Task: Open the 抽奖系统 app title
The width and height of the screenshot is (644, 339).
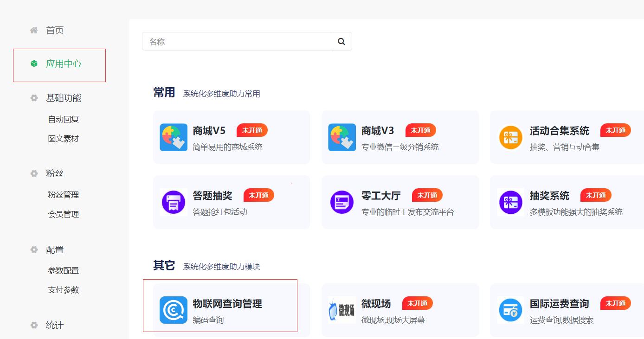Action: (x=549, y=196)
